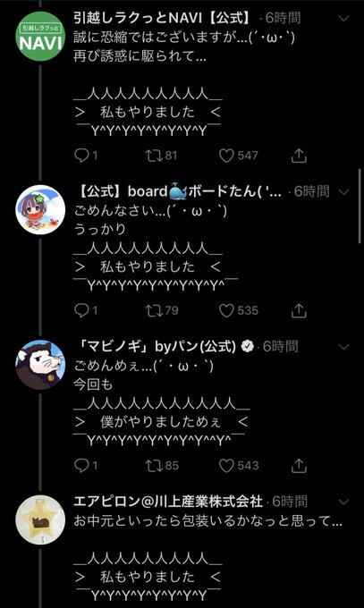The height and width of the screenshot is (608, 364).
Task: Open options chevron on エアピロン tweet
Action: [343, 502]
